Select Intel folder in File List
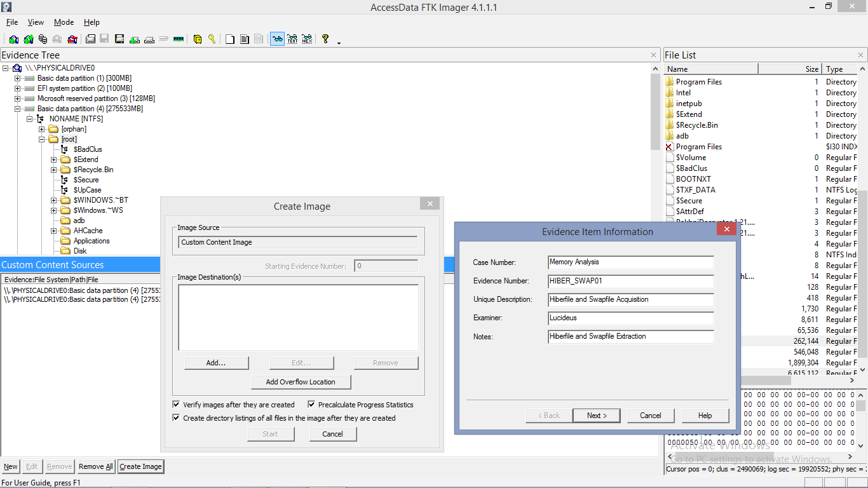This screenshot has width=868, height=488. click(x=683, y=93)
